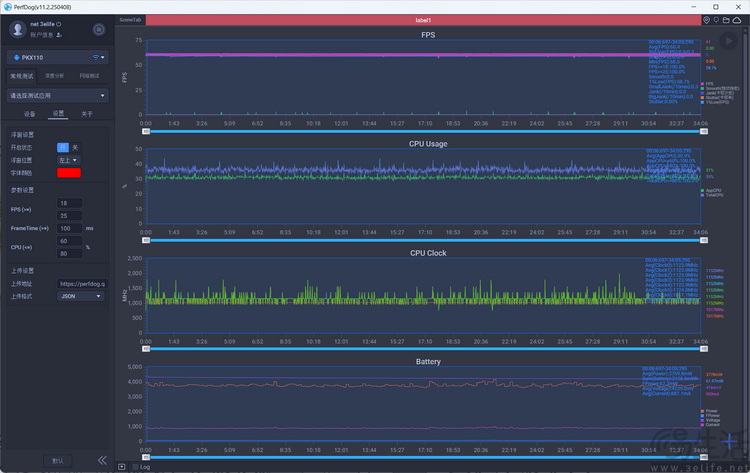Click the SceneTab label
Screen dimensions: 750x473
[x=130, y=20]
